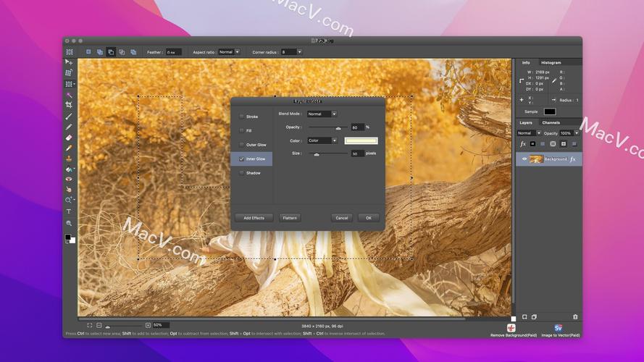644x362 pixels.
Task: Hide the Background layer with eye icon
Action: point(524,159)
